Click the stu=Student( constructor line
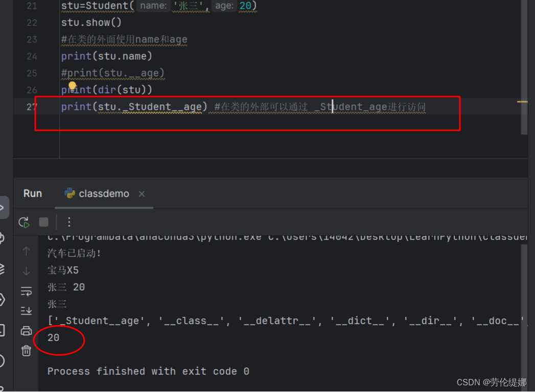535x392 pixels. click(158, 6)
